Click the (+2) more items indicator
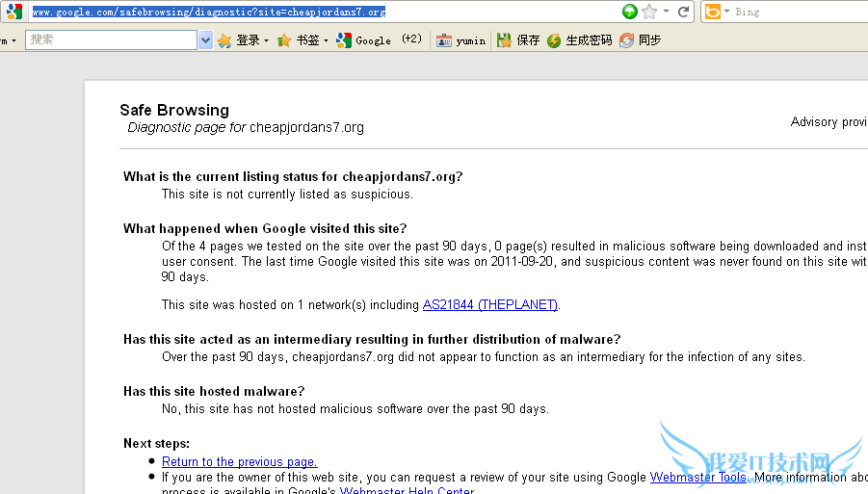868x494 pixels. click(x=411, y=39)
